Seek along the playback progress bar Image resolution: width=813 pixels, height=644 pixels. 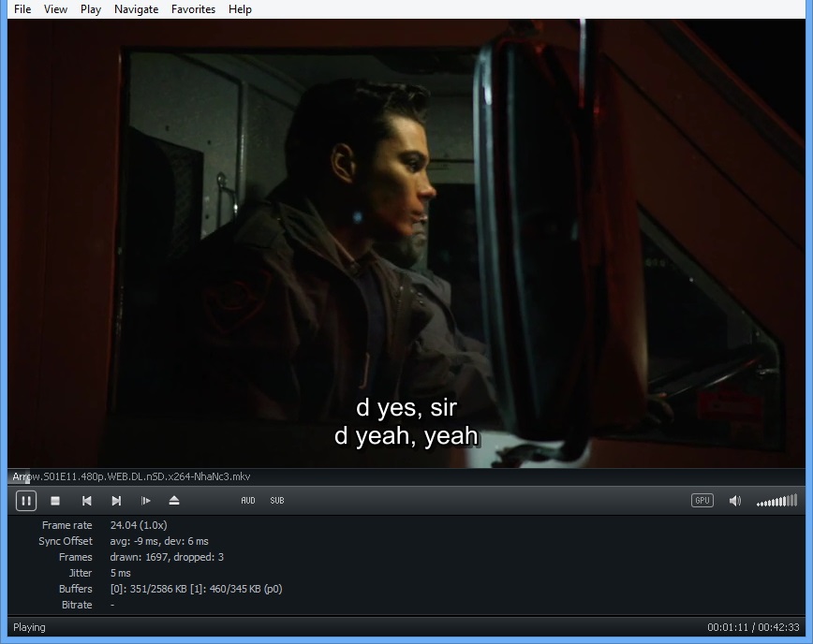[x=406, y=476]
